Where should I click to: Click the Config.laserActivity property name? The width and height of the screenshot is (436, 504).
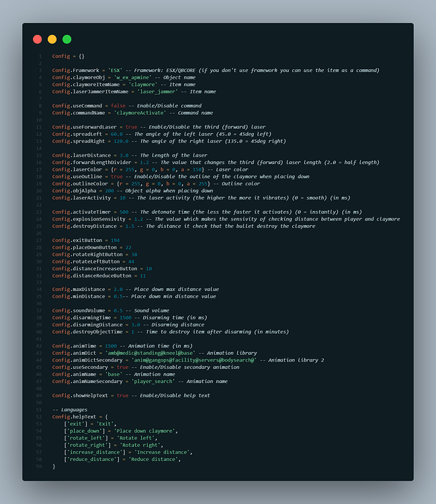[81, 198]
